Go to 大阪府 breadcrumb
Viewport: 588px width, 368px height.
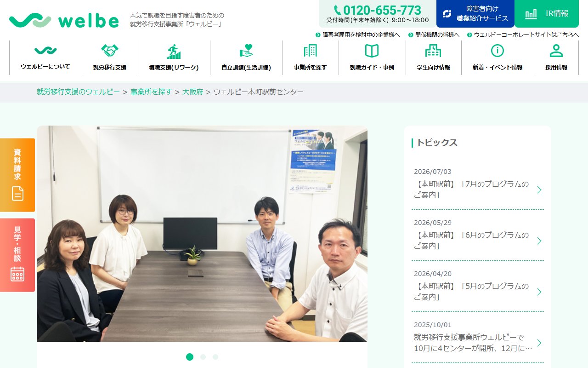coord(192,92)
